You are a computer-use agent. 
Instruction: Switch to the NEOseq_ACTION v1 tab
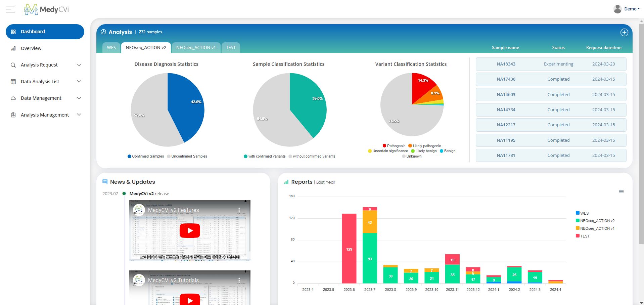tap(196, 48)
